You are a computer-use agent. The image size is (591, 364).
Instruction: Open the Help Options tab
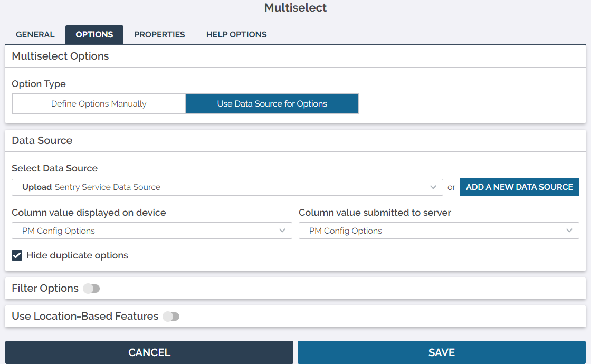[236, 35]
